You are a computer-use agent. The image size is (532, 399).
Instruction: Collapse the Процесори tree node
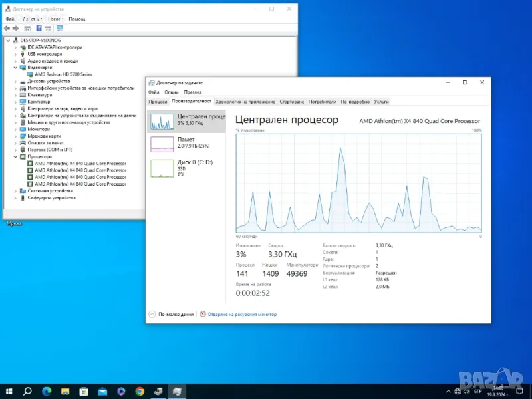[16, 156]
